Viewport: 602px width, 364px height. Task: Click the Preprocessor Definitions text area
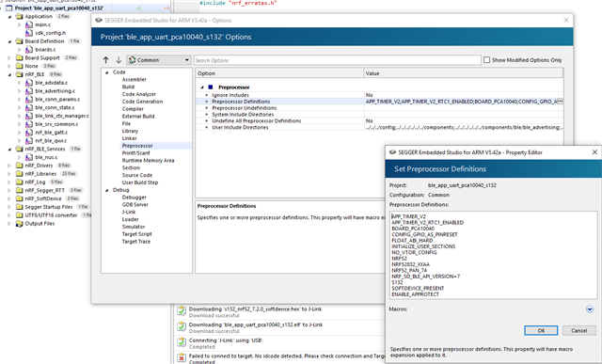coord(493,255)
